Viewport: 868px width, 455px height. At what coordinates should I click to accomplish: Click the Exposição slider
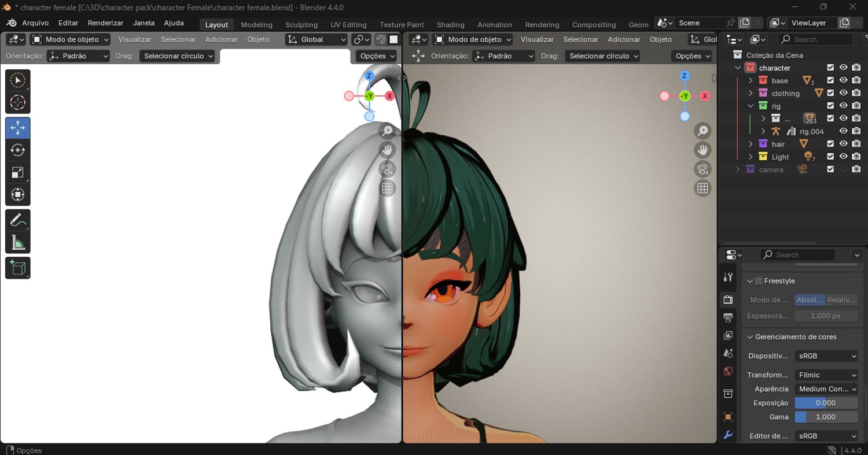pyautogui.click(x=826, y=403)
